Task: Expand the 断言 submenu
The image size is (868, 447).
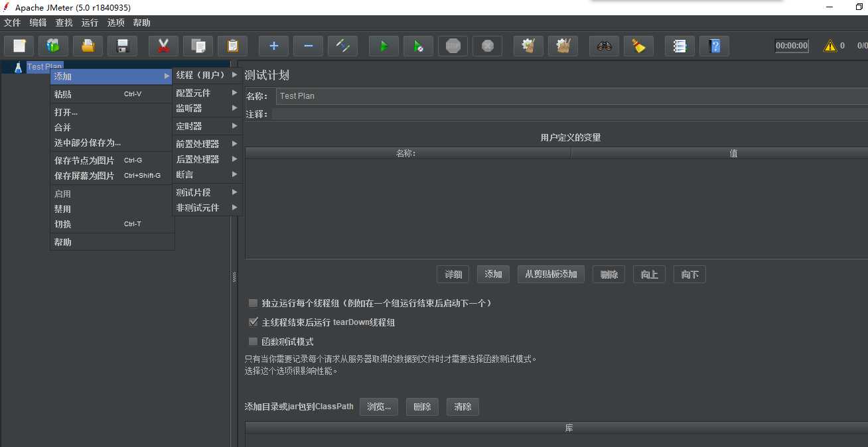Action: (x=207, y=174)
